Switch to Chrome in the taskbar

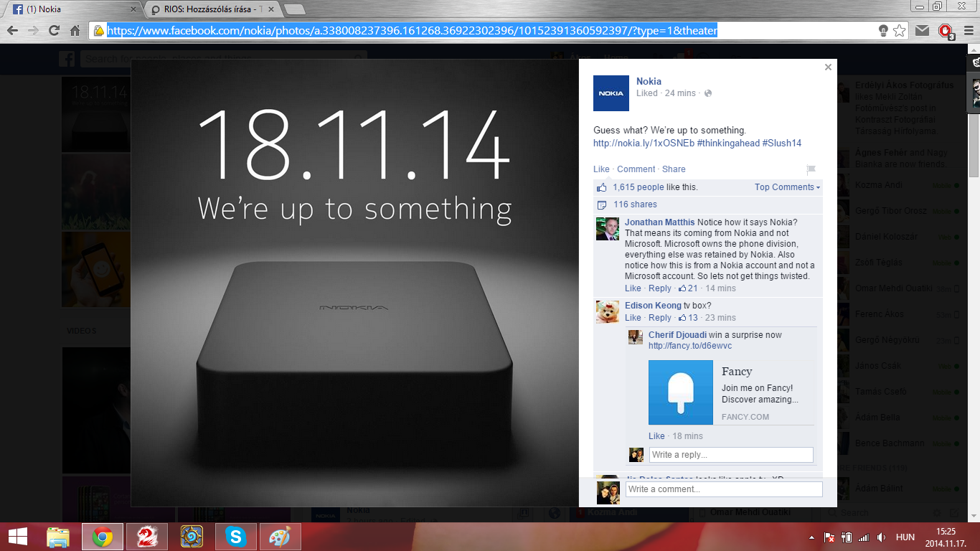103,537
